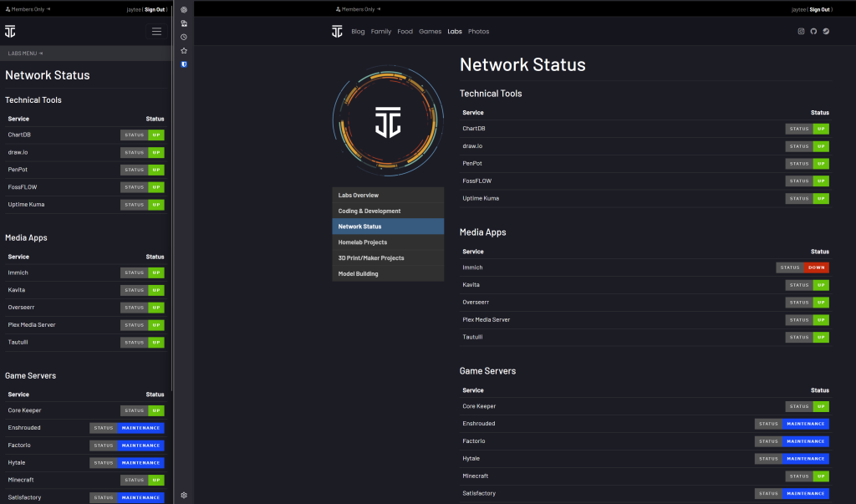Expand the LABS MENU bar

pyautogui.click(x=25, y=53)
